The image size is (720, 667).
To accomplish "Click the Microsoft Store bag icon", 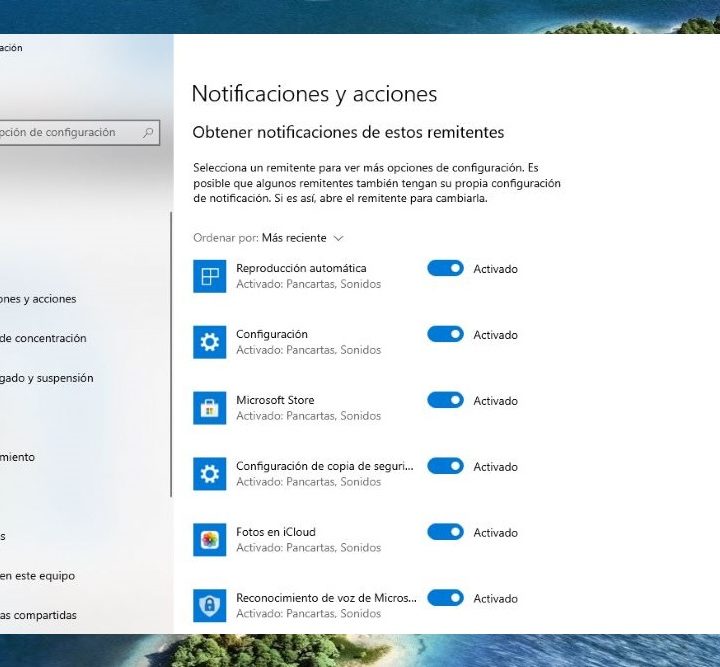I will click(209, 408).
